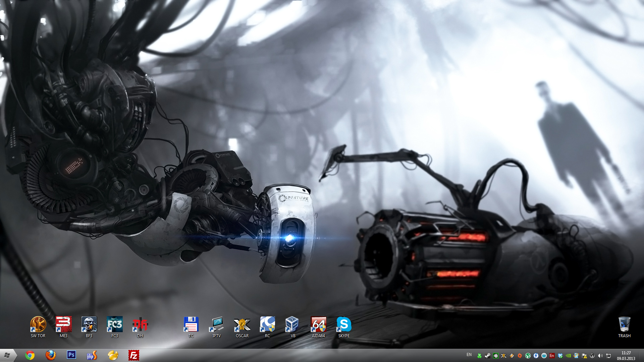This screenshot has height=362, width=644.
Task: Open Firefox from the taskbar
Action: click(x=51, y=355)
